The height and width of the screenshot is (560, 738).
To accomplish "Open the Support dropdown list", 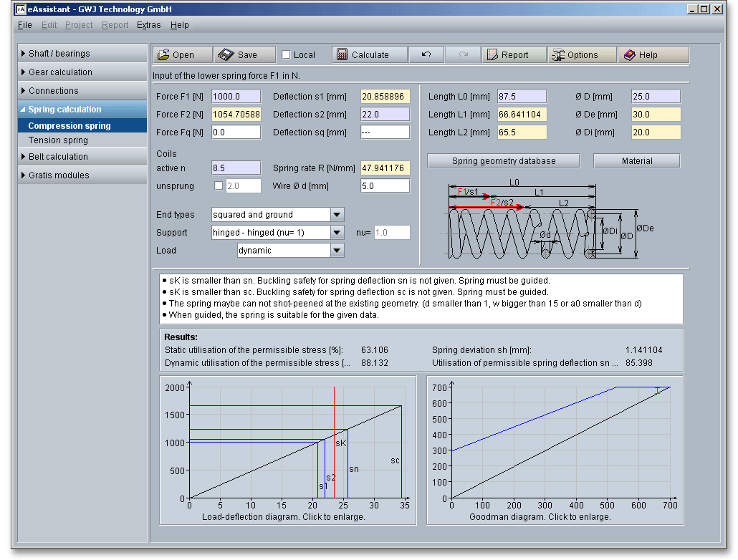I will (x=337, y=233).
